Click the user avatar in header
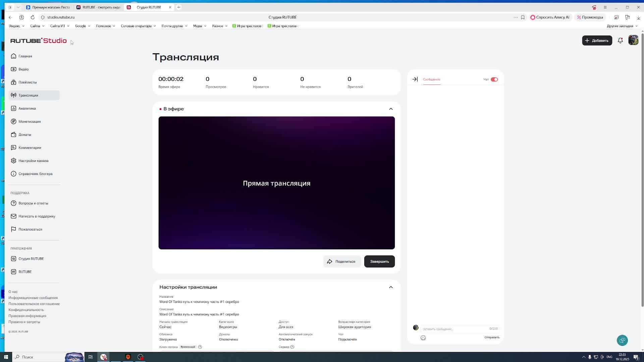Screen dimensions: 644x362 tap(633, 40)
